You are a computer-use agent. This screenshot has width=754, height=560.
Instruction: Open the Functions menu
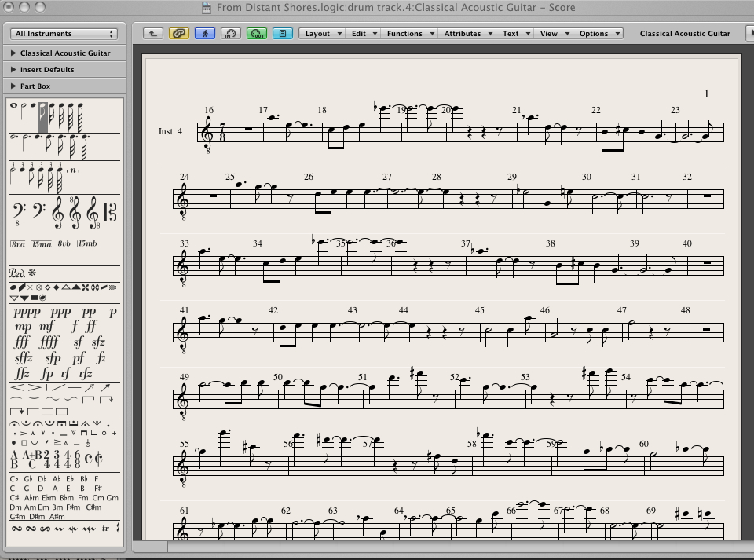408,33
